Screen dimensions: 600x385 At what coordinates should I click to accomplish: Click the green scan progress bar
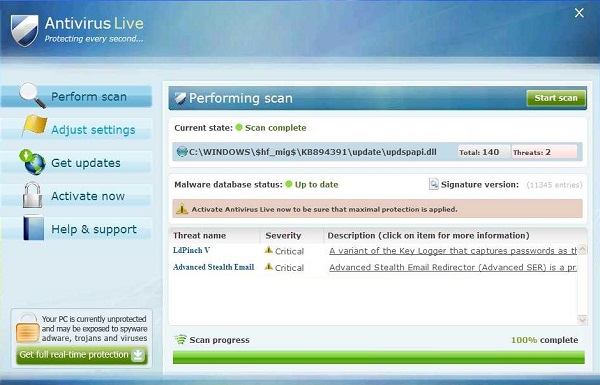(379, 357)
